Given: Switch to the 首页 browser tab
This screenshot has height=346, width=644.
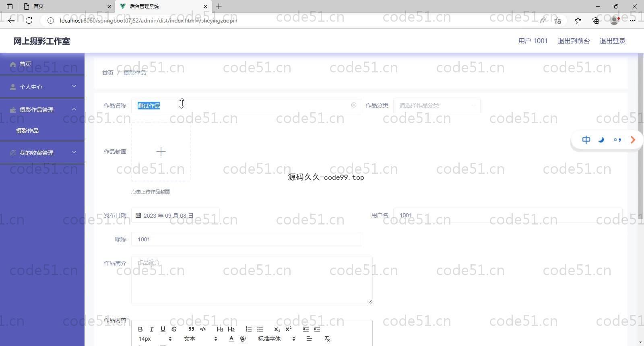Looking at the screenshot, I should 66,6.
